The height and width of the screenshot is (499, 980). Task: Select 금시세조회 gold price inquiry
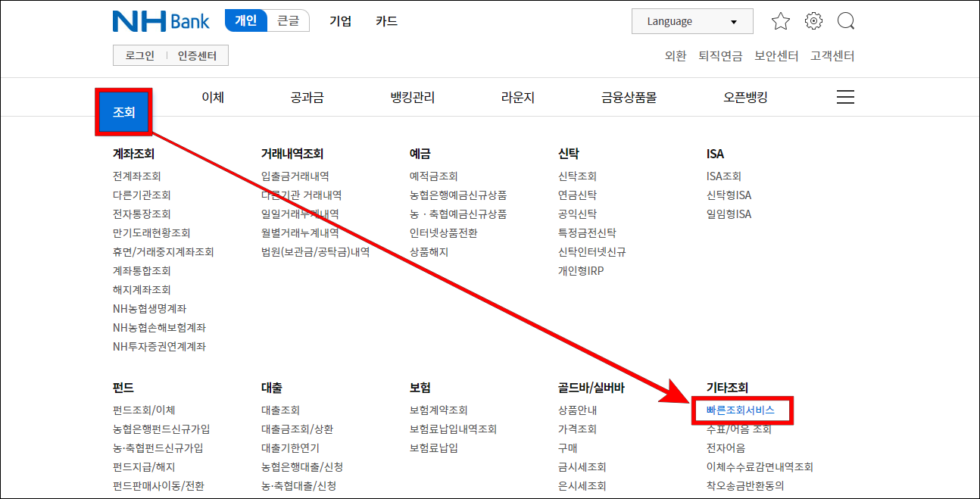(583, 466)
